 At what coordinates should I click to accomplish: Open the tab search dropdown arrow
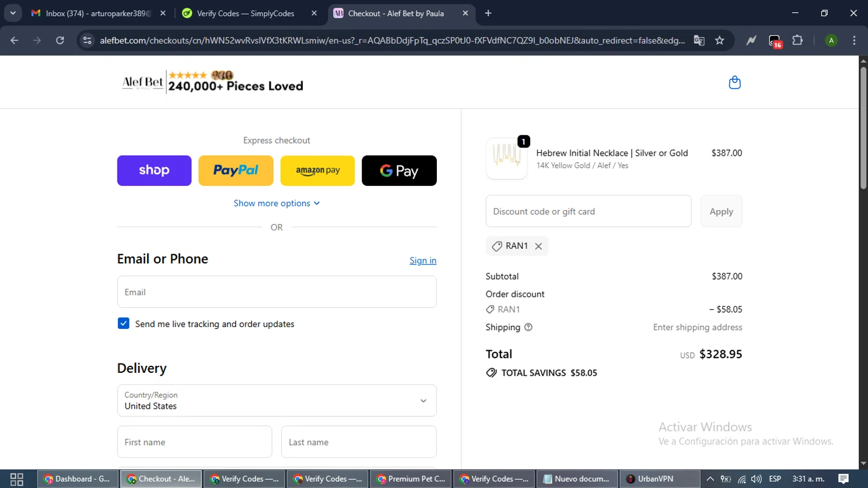(13, 13)
